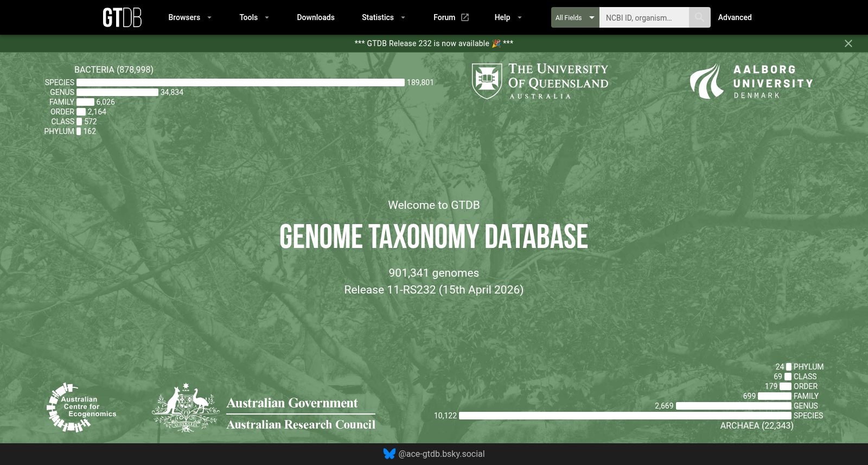
Task: Open Advanced search
Action: (x=735, y=17)
